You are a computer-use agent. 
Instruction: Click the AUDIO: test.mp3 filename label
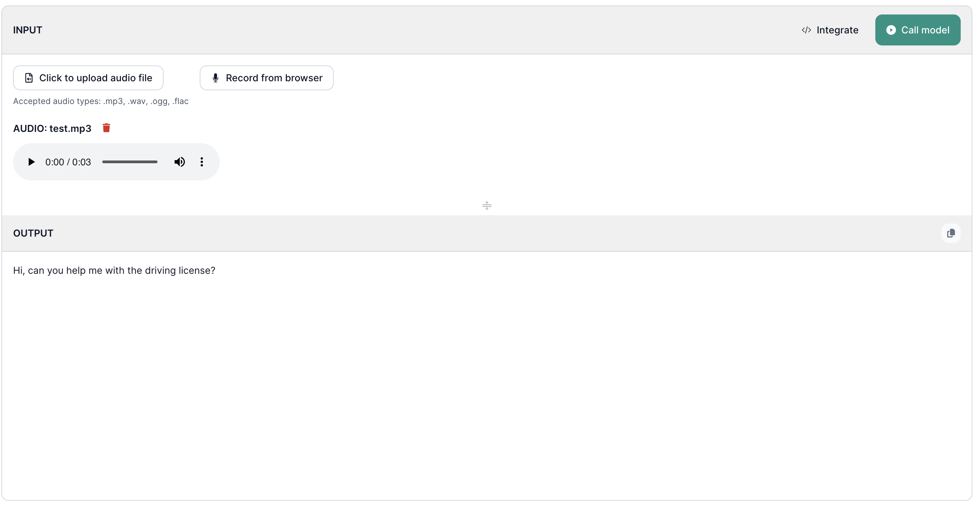point(52,128)
